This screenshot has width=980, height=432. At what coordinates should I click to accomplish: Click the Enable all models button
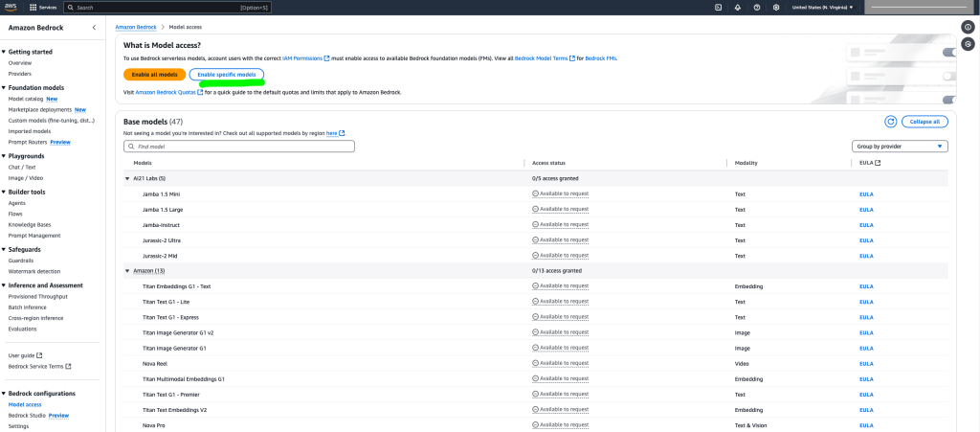coord(154,74)
